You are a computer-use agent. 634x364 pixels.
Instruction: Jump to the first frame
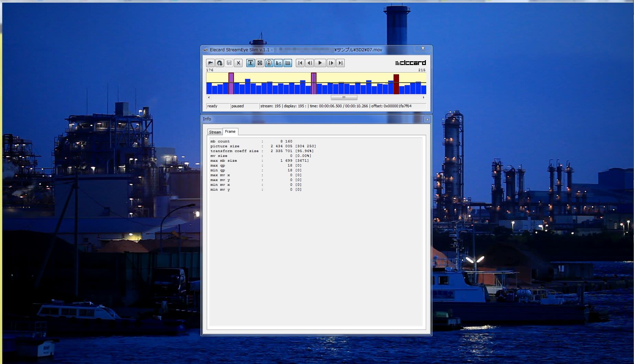pos(300,63)
